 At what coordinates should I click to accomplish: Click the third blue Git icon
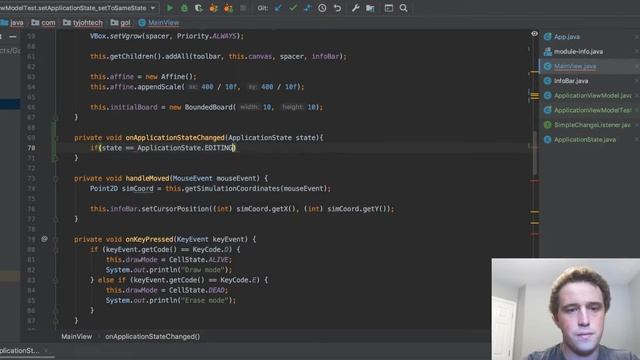(x=307, y=8)
